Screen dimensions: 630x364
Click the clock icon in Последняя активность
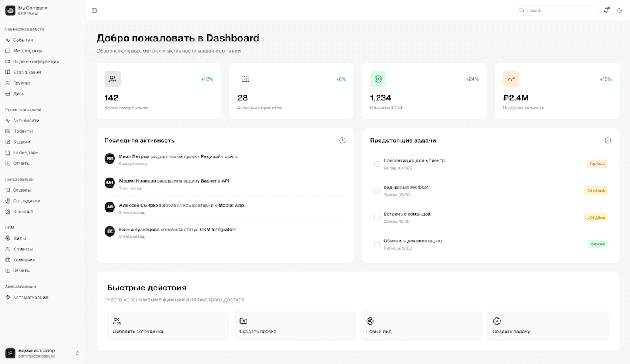coord(342,140)
